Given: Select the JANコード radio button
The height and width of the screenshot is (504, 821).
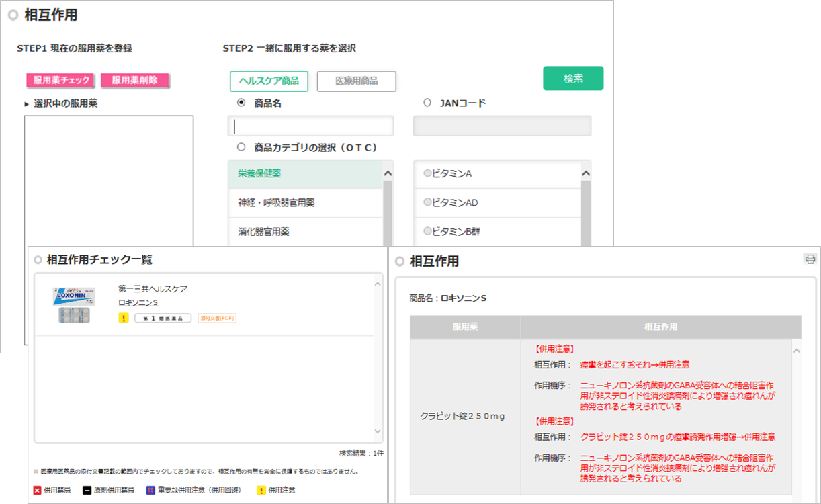Looking at the screenshot, I should point(427,103).
